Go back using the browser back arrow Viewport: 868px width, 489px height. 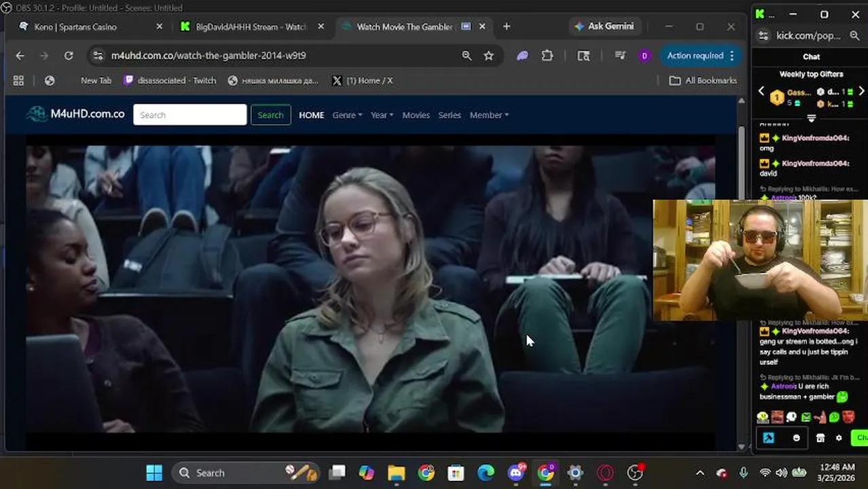coord(20,56)
